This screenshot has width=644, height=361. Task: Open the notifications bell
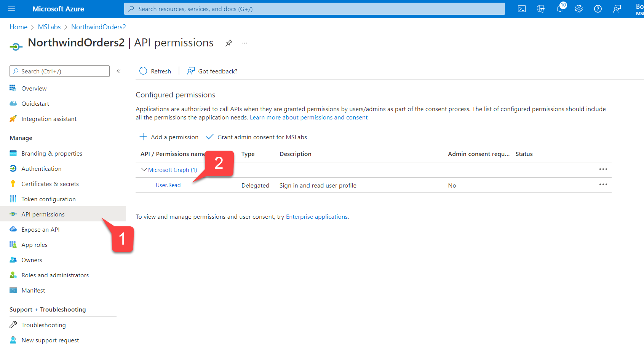pyautogui.click(x=560, y=9)
